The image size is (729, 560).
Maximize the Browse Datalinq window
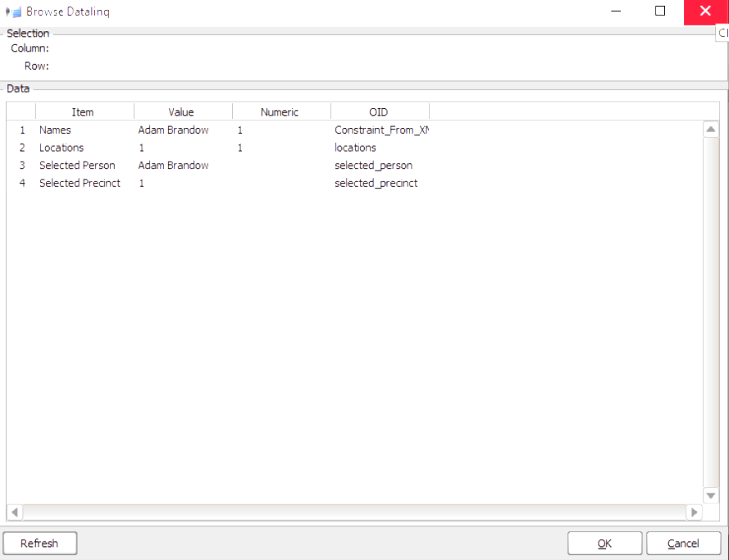660,11
